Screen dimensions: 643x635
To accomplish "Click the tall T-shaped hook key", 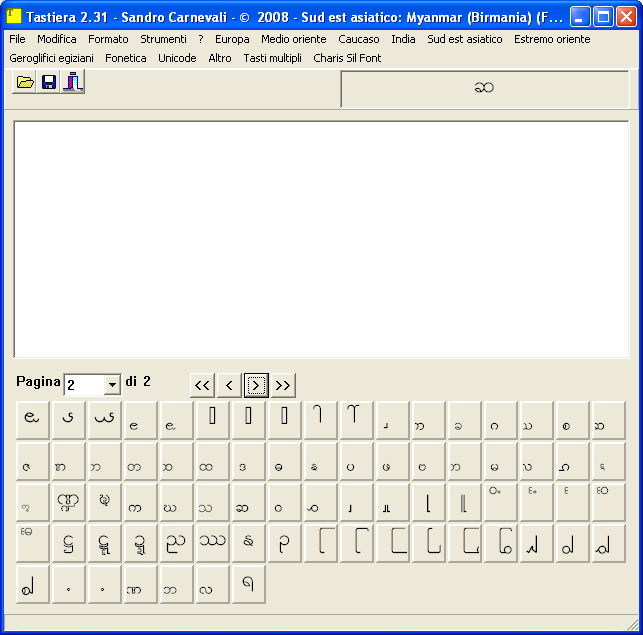I will 356,420.
